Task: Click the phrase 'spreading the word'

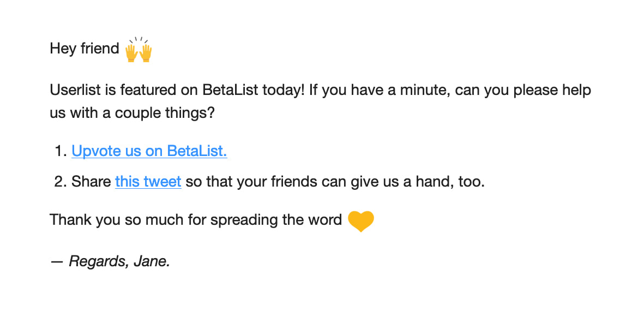Action: 276,220
